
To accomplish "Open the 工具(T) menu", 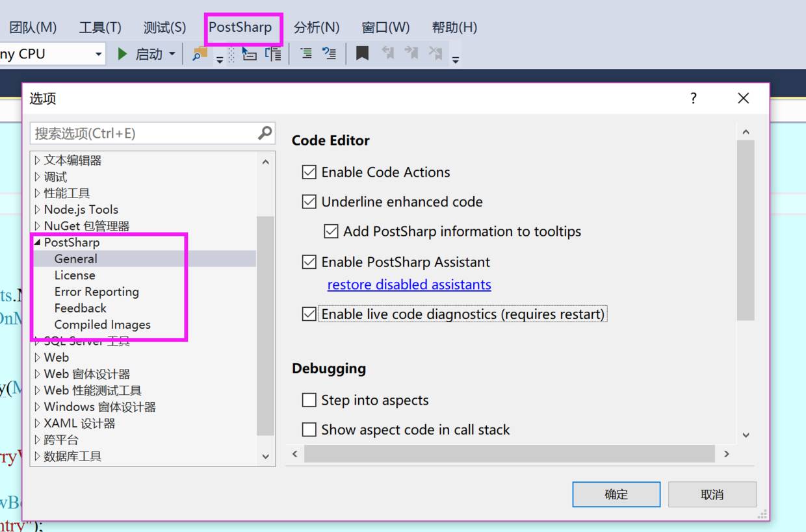I will coord(100,27).
